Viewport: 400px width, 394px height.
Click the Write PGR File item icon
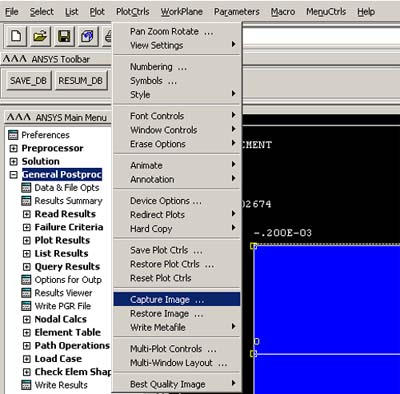[x=26, y=306]
